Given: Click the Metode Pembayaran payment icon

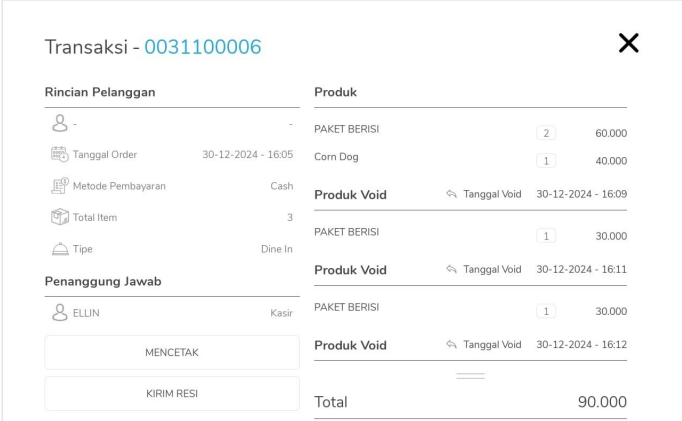Looking at the screenshot, I should tap(59, 186).
